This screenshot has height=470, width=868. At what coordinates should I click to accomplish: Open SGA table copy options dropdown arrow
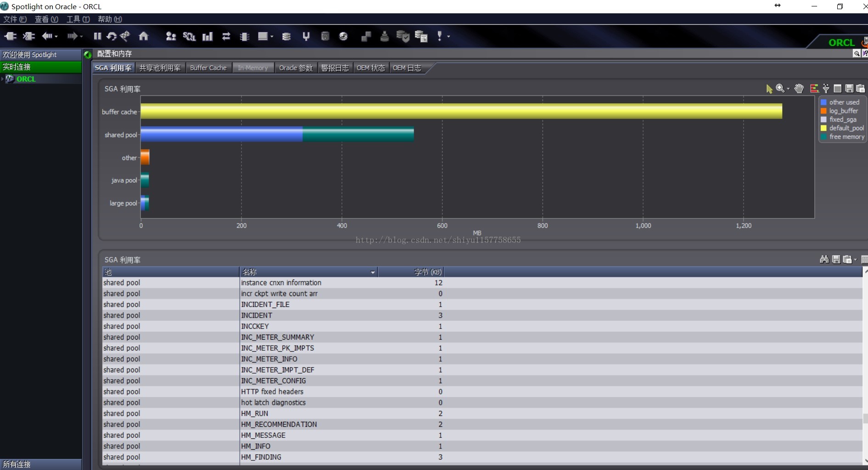pos(855,260)
